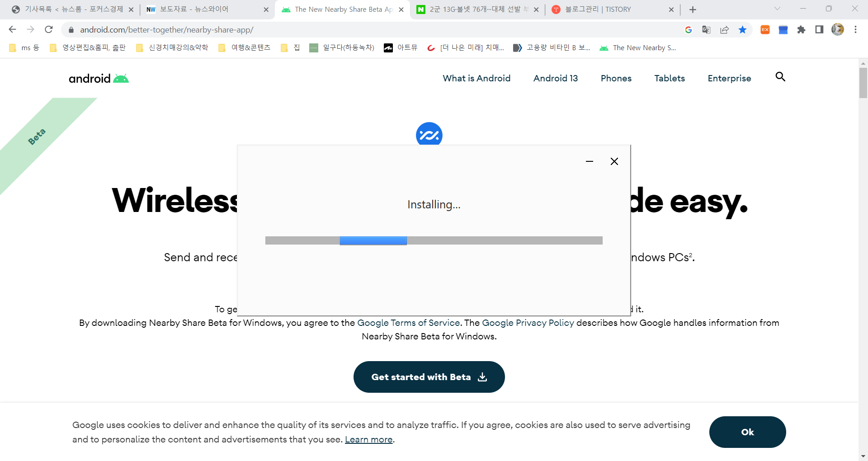Image resolution: width=868 pixels, height=461 pixels.
Task: Open the Learn more cookies link
Action: 368,439
